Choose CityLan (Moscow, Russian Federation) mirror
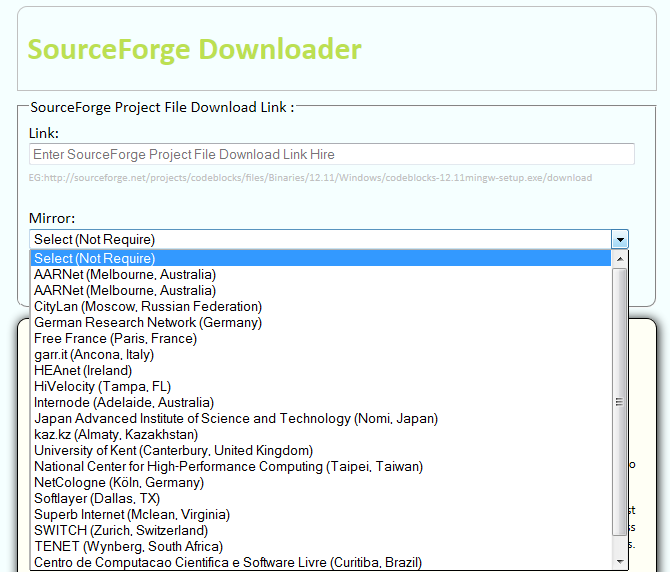670x572 pixels. pos(321,306)
